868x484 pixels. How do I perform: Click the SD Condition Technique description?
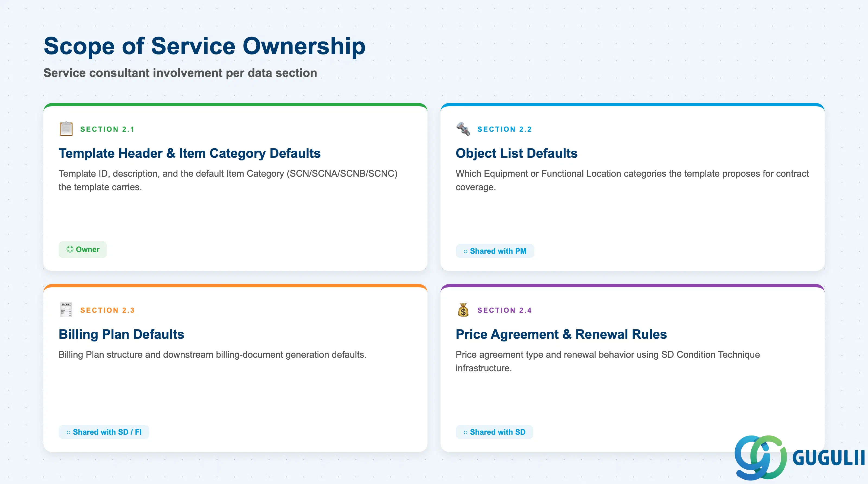point(608,362)
